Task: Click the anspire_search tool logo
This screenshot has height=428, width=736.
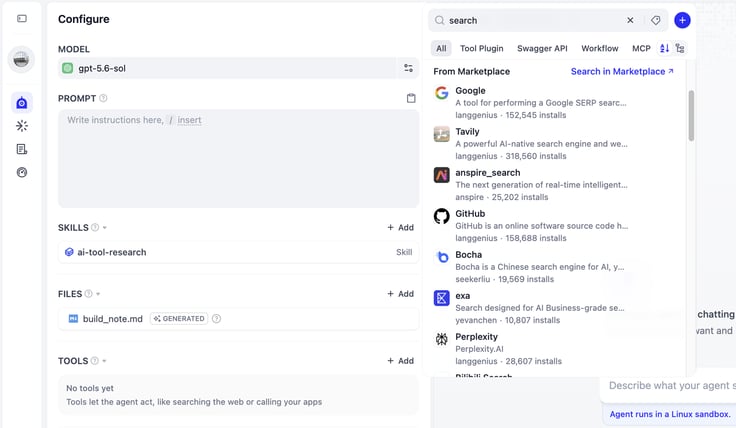Action: pos(441,175)
